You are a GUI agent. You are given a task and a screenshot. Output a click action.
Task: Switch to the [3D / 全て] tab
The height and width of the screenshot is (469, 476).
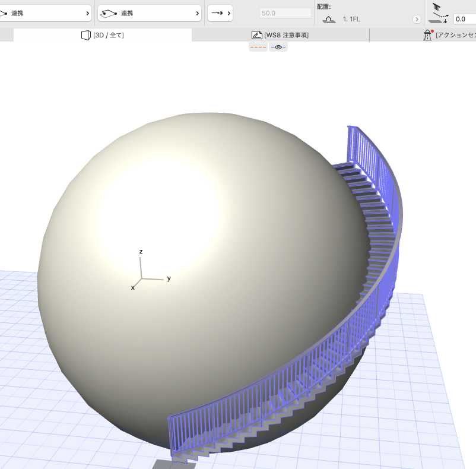point(103,35)
